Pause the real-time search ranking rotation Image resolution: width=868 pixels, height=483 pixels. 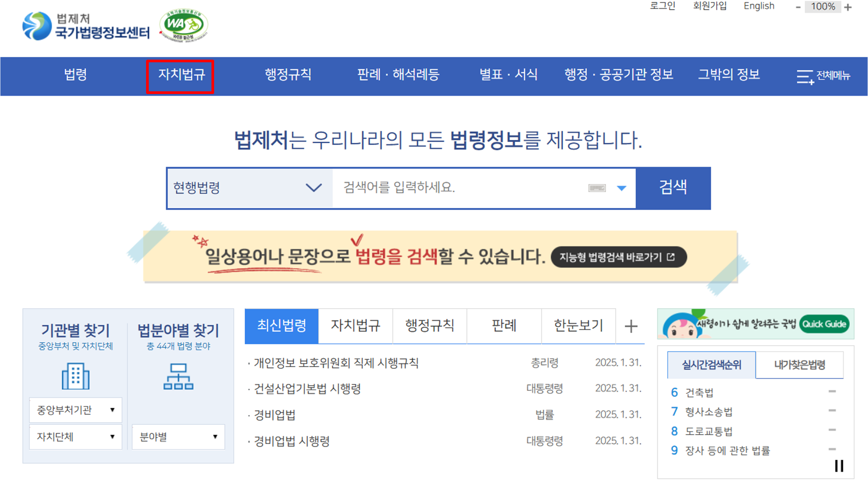pyautogui.click(x=839, y=466)
